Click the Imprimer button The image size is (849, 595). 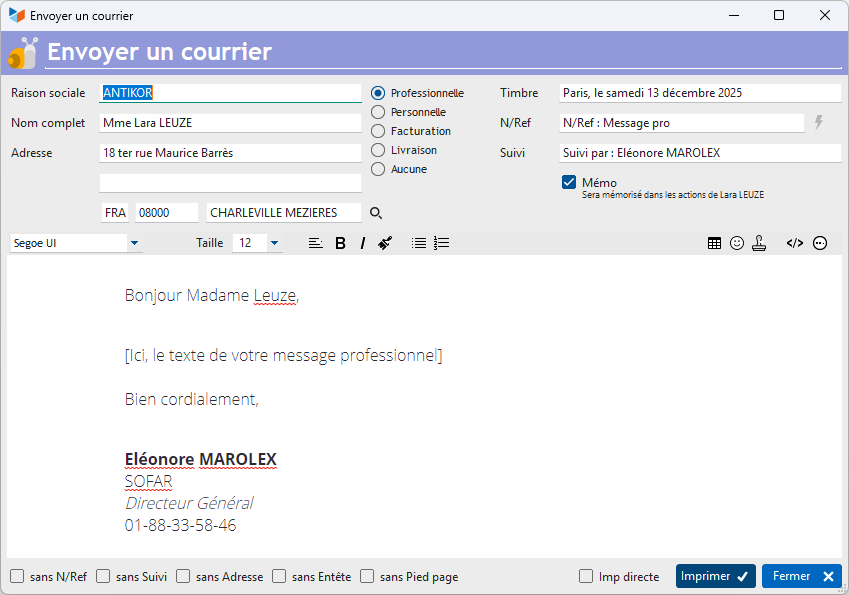click(x=715, y=576)
